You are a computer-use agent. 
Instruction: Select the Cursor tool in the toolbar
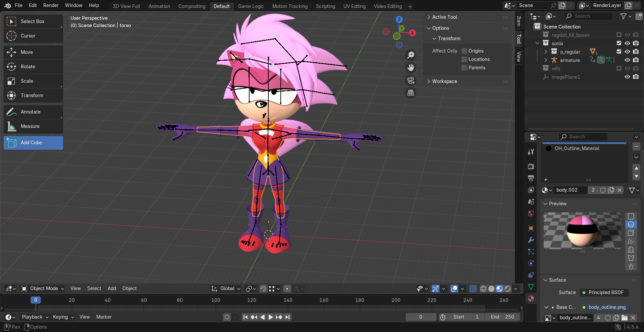click(x=33, y=36)
